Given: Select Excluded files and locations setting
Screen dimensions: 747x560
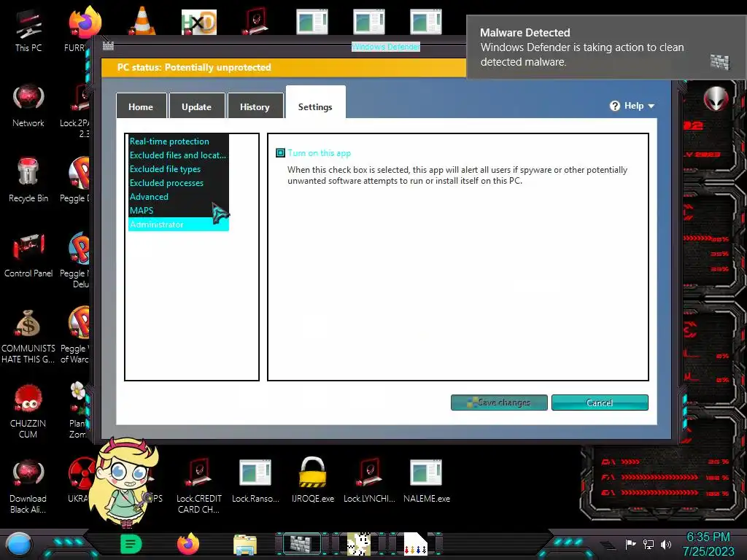Looking at the screenshot, I should coord(179,155).
